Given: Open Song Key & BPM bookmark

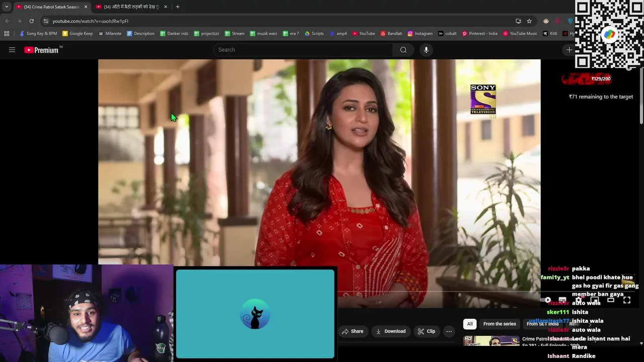Looking at the screenshot, I should 38,34.
